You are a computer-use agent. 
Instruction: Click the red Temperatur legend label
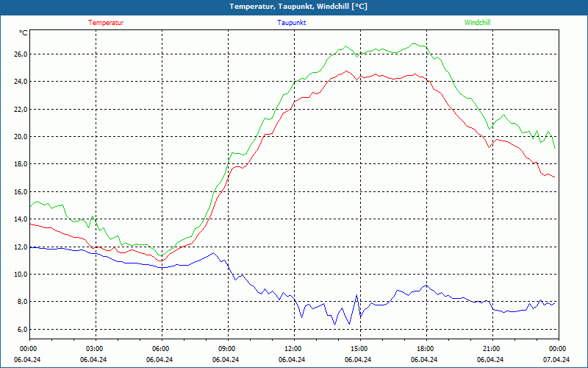coord(106,23)
